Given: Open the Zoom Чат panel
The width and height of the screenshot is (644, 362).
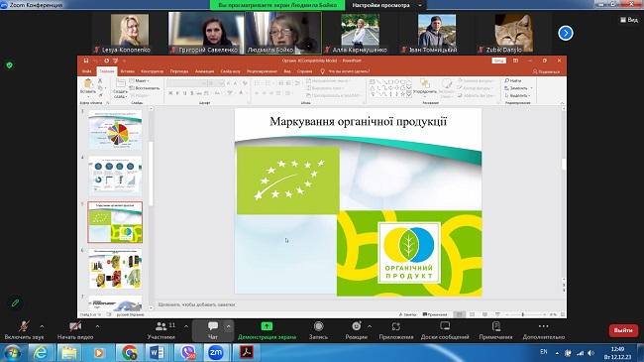Looking at the screenshot, I should click(213, 330).
